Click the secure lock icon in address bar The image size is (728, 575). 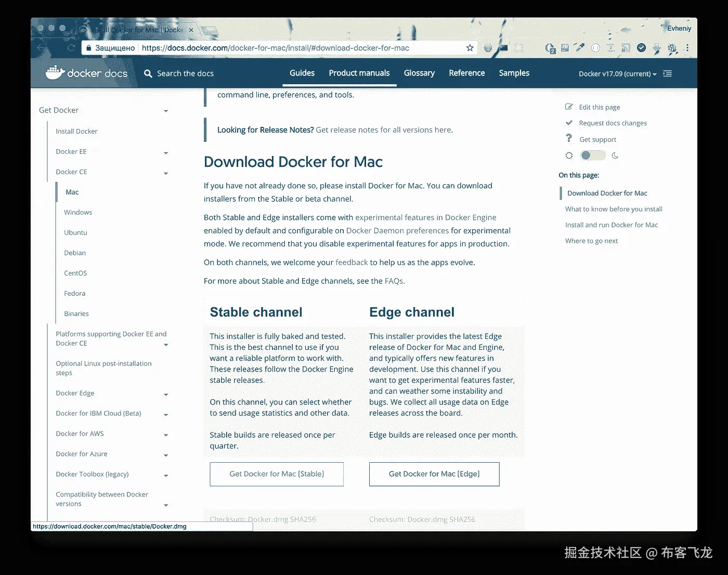pyautogui.click(x=88, y=48)
